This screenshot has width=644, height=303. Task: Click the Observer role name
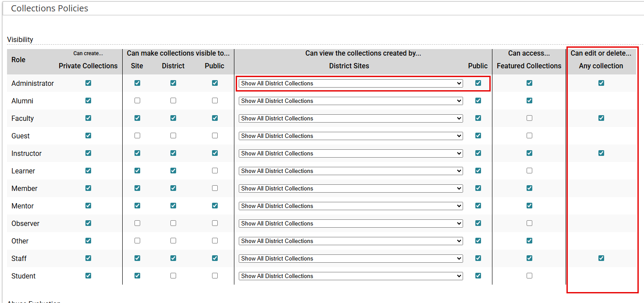tap(25, 223)
